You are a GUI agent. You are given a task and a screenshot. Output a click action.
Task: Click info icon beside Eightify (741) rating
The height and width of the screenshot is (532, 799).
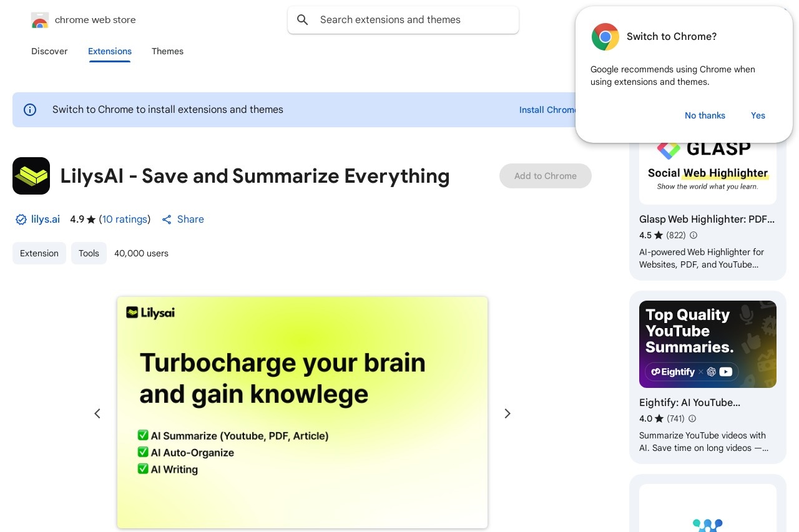tap(692, 418)
